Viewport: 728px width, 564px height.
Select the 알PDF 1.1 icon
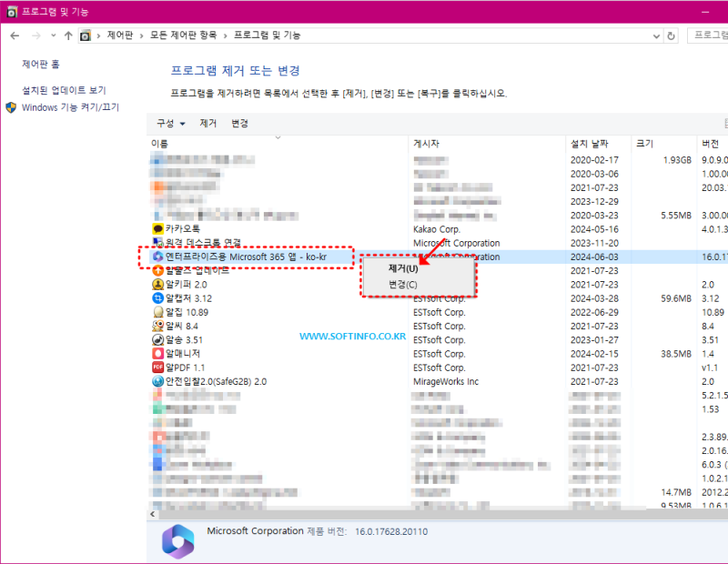tap(159, 368)
